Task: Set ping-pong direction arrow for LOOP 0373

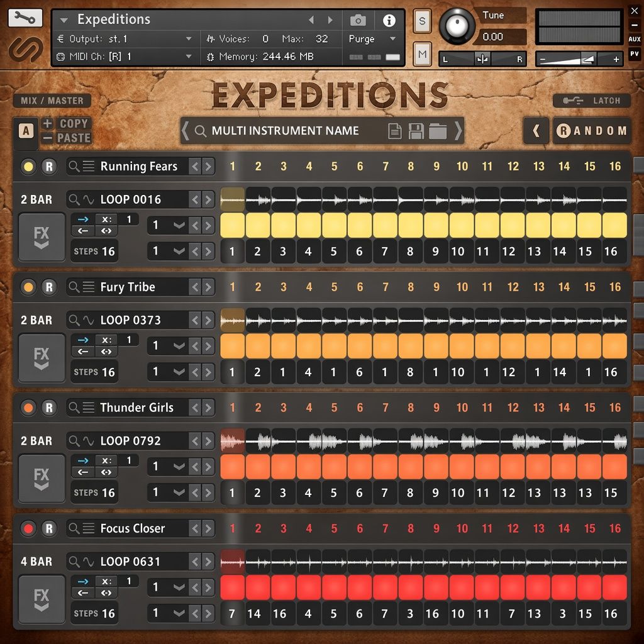Action: click(106, 352)
